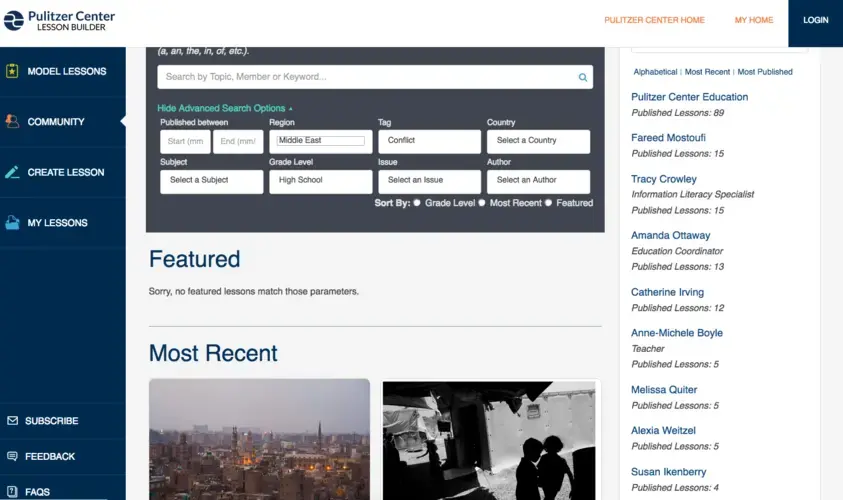The height and width of the screenshot is (500, 843).
Task: Click the Pulitzer Center globe logo icon
Action: [14, 20]
